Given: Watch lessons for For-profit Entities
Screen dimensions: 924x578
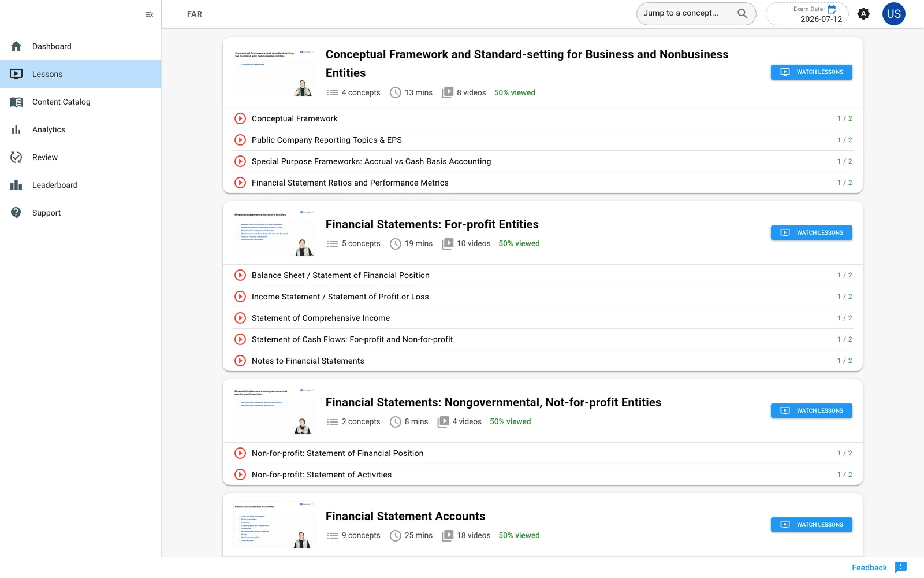Looking at the screenshot, I should (x=811, y=233).
